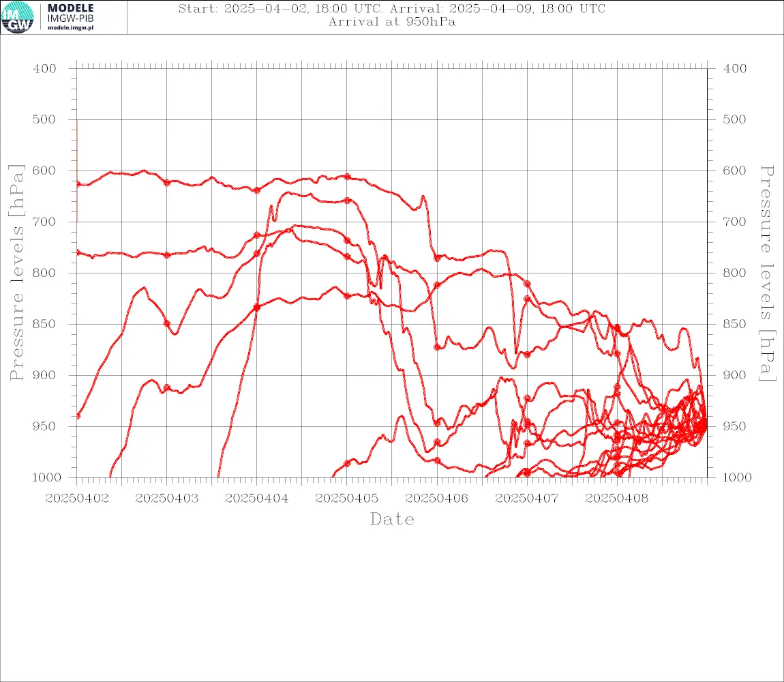Click right y-axis label 600
The width and height of the screenshot is (784, 682).
[735, 170]
